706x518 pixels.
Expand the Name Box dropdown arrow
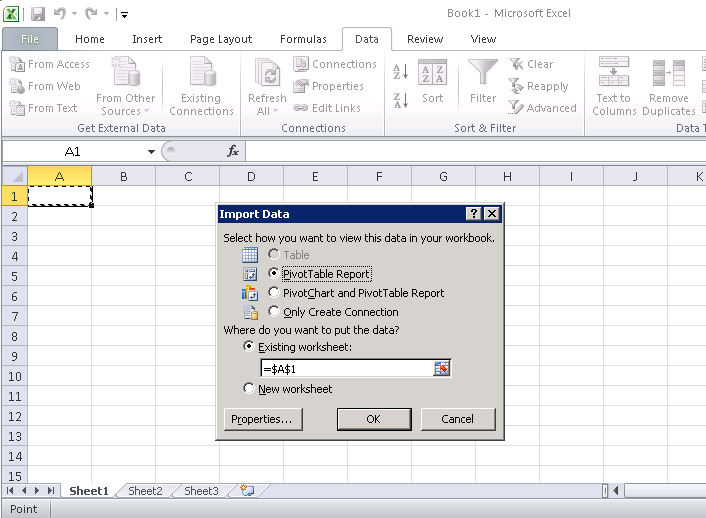pyautogui.click(x=151, y=151)
